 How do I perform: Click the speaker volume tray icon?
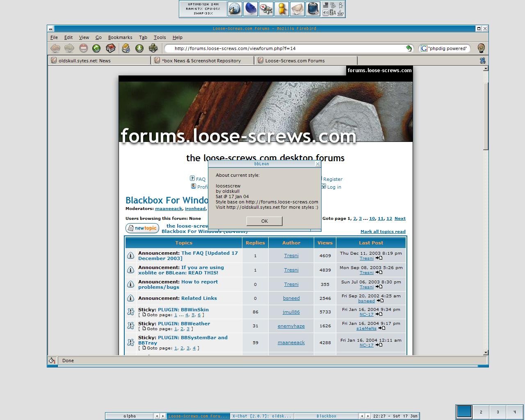(x=326, y=13)
